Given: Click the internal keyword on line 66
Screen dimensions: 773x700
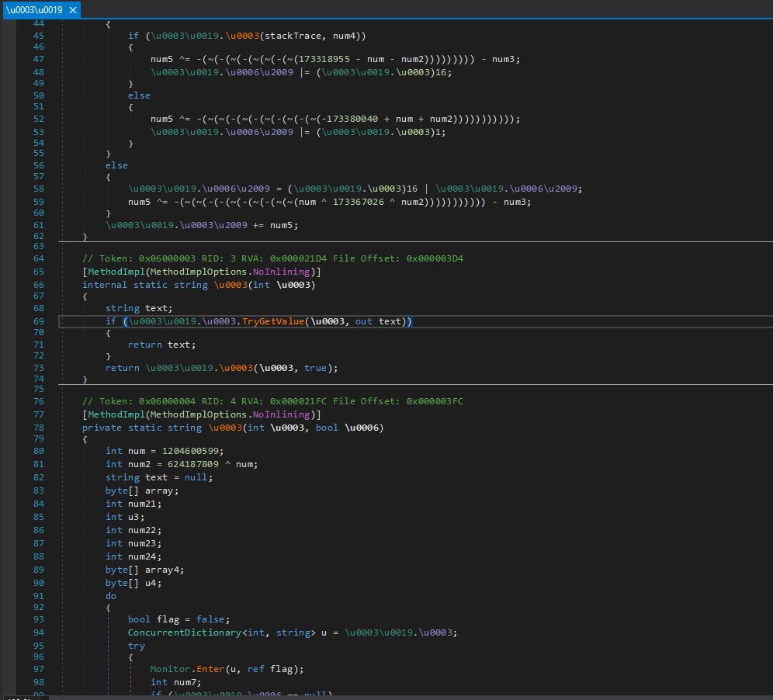Looking at the screenshot, I should 105,285.
